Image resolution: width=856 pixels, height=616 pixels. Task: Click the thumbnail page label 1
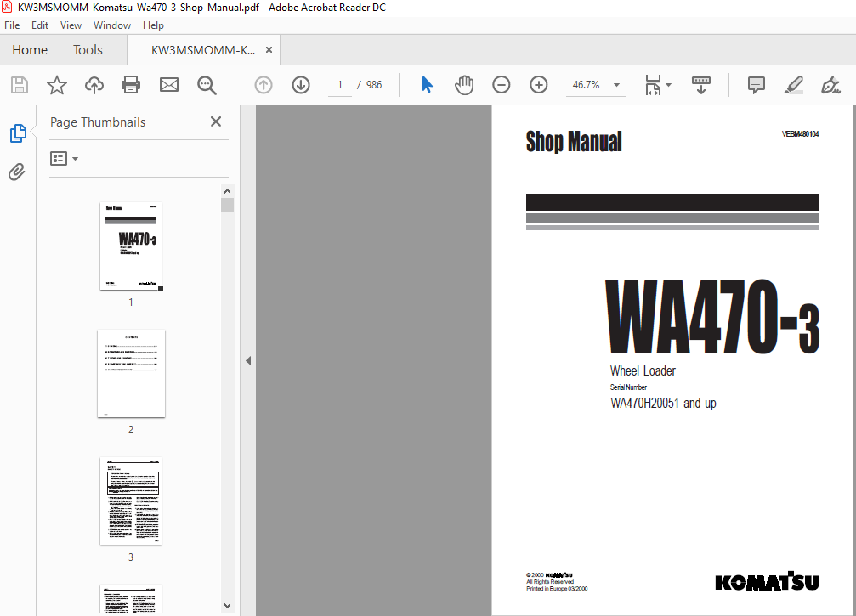pos(131,302)
